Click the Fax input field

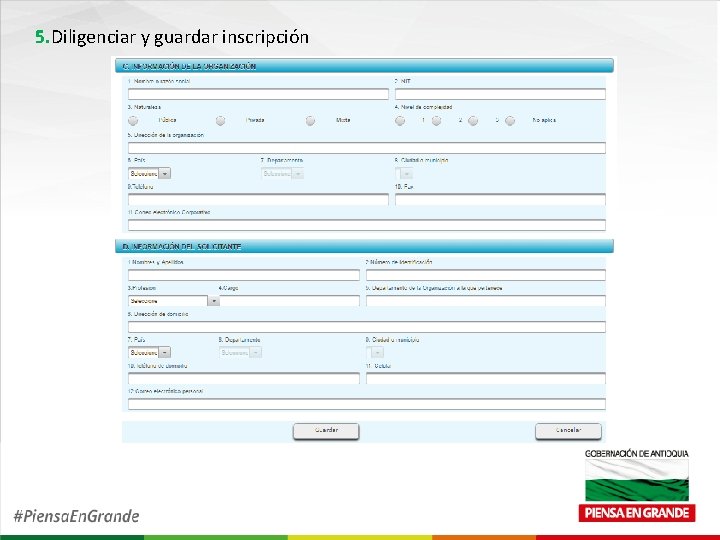click(x=500, y=199)
